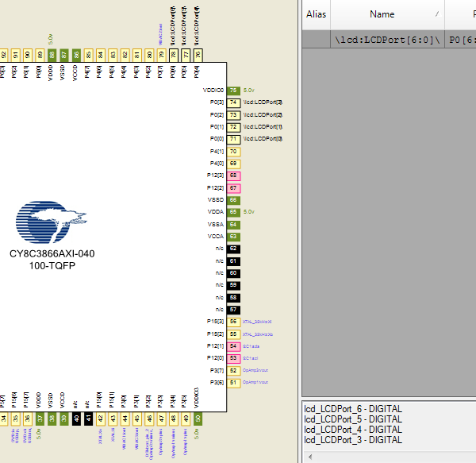476x463 pixels.
Task: Click the \lcd:LCDPort[3] label beside pin 74
Action: point(263,102)
